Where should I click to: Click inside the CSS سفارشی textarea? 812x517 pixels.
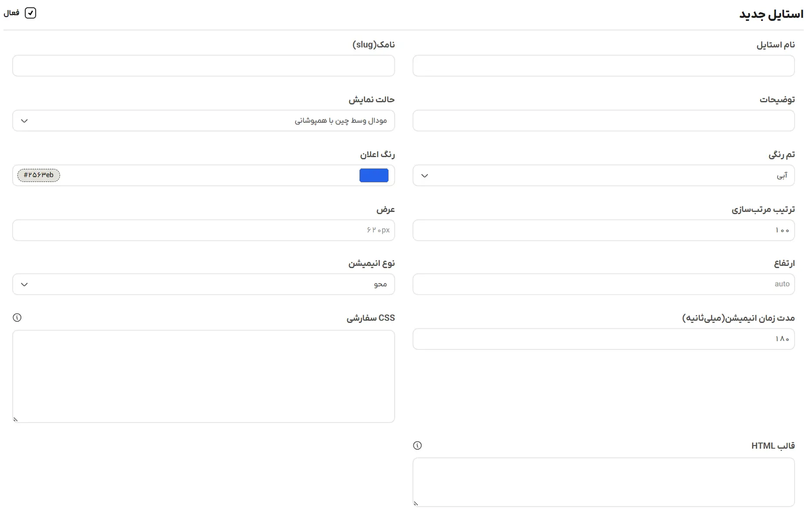pyautogui.click(x=204, y=376)
